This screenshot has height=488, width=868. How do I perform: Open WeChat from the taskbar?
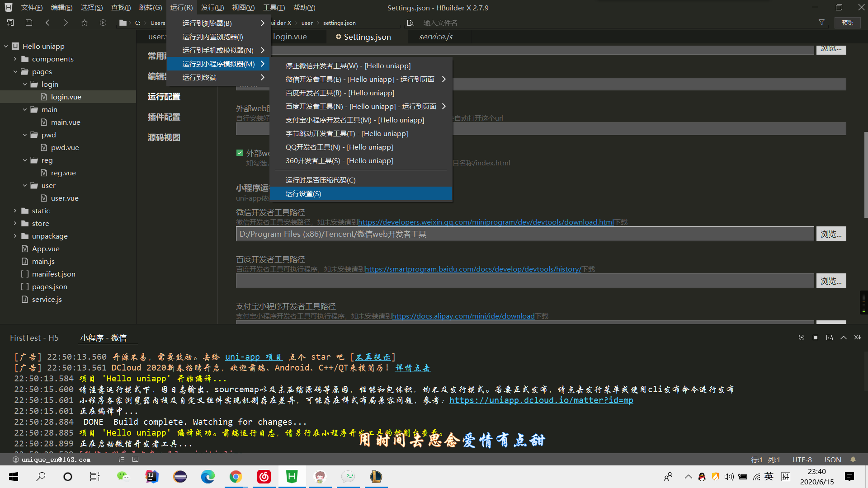click(123, 477)
